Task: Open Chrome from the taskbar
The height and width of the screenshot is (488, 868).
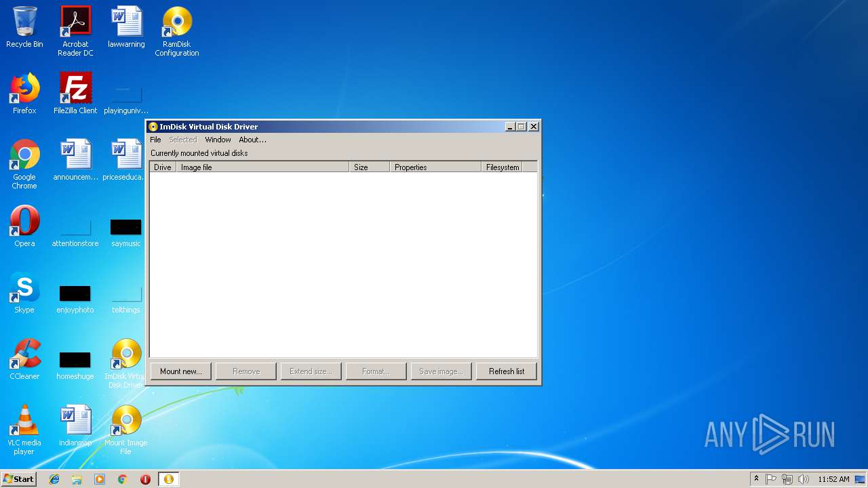Action: [123, 479]
